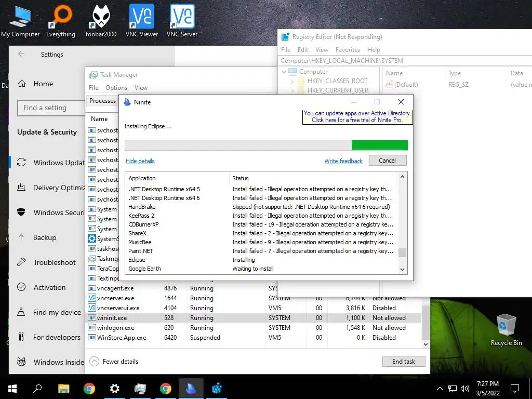Screen dimensions: 532x399
Task: Select the HandBrake row in Ninite
Action: (261, 207)
